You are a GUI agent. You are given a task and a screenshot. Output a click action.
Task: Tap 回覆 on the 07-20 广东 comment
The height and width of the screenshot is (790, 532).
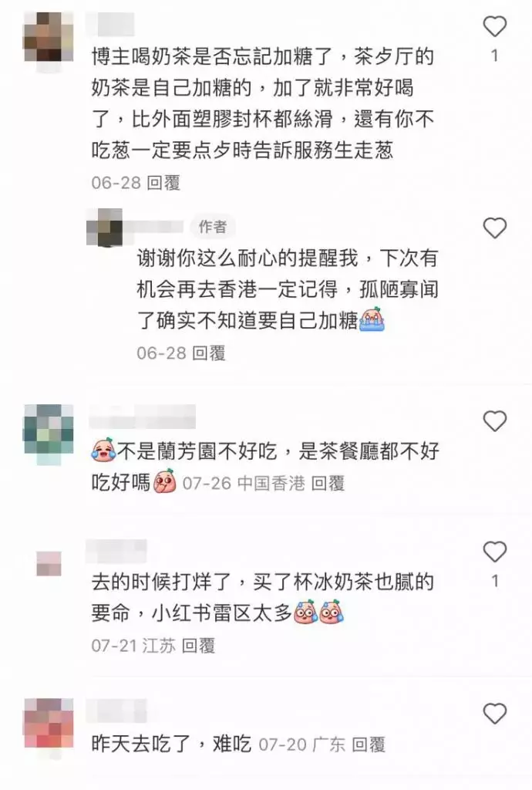369,744
